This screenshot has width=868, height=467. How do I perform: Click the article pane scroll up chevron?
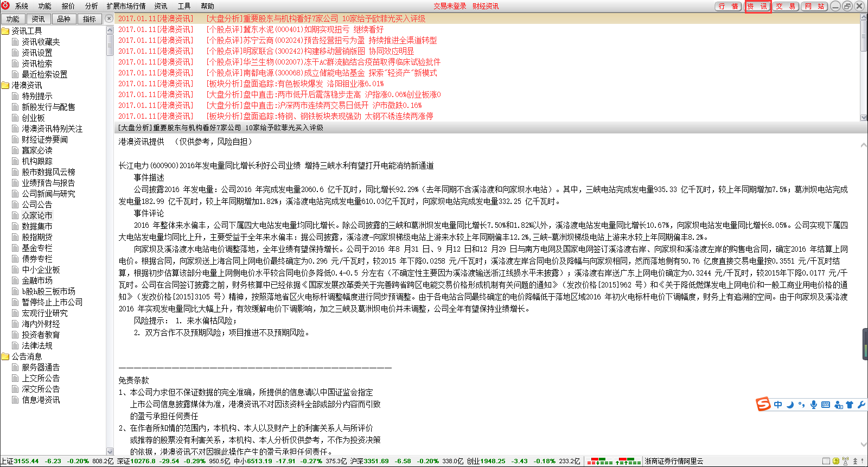pos(864,145)
